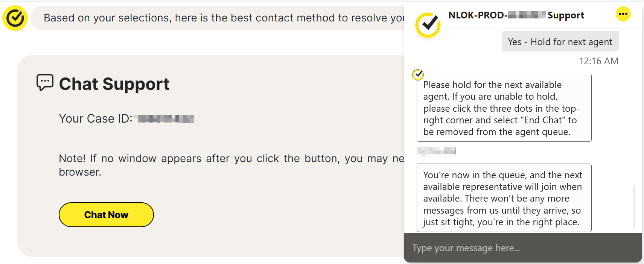
Task: Click the Chat Support heading
Action: 114,83
